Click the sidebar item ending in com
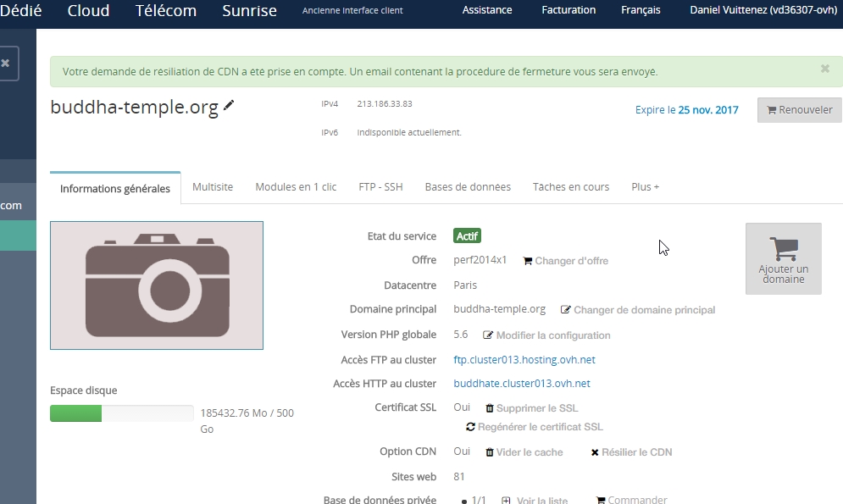This screenshot has height=504, width=843. tap(19, 205)
